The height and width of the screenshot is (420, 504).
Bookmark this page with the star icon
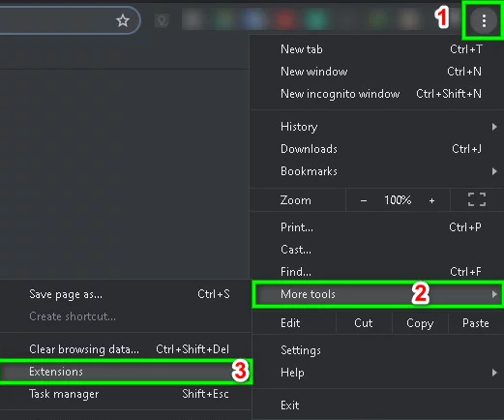pos(123,21)
